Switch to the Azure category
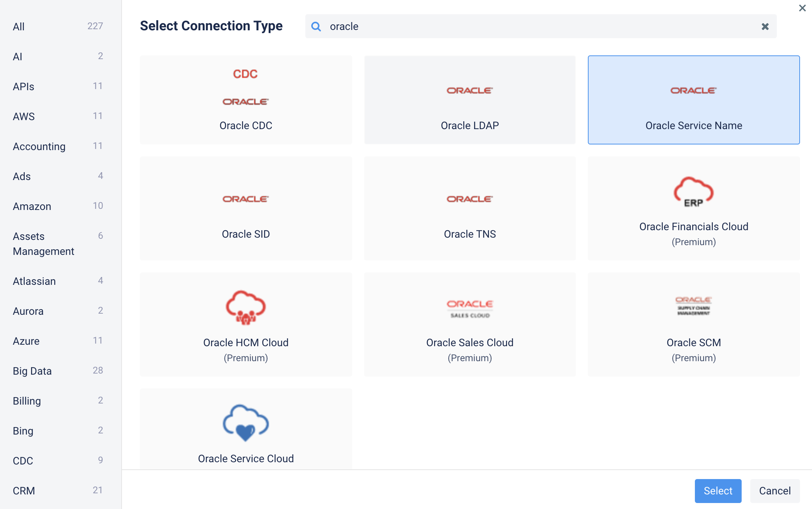This screenshot has height=509, width=812. click(26, 341)
